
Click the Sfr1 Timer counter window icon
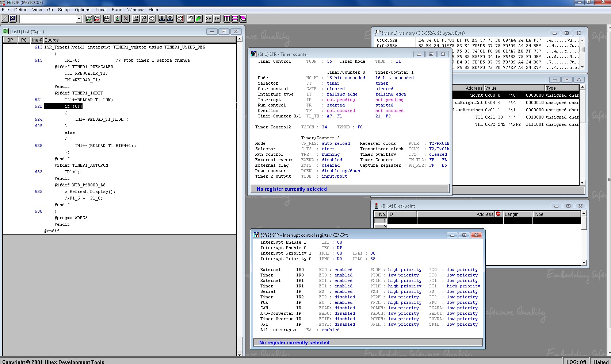254,54
